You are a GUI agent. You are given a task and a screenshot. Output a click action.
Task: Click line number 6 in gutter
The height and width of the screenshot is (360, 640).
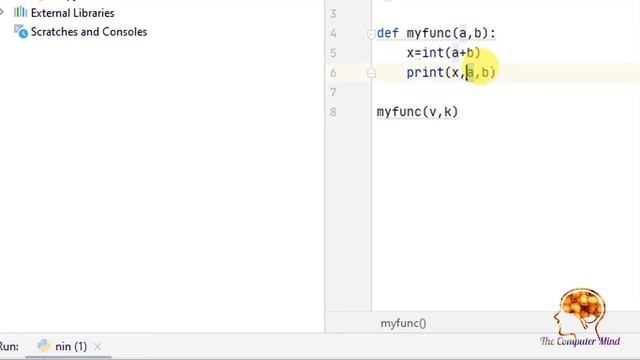[x=333, y=73]
